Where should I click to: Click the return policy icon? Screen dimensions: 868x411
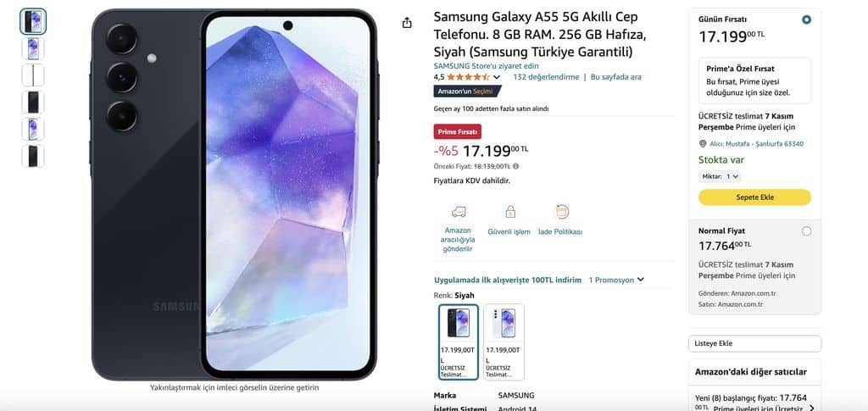click(x=561, y=212)
